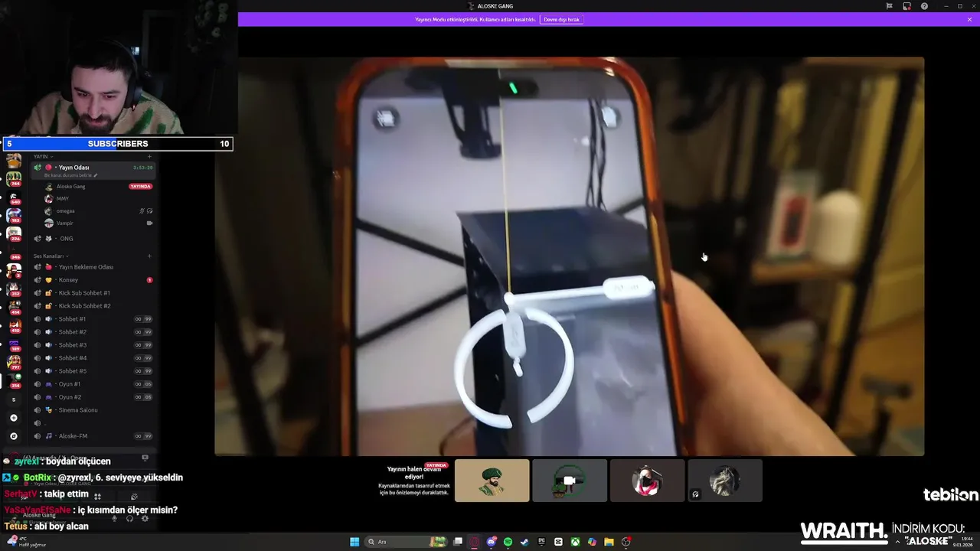
Task: Open Task View in the taskbar
Action: click(458, 542)
